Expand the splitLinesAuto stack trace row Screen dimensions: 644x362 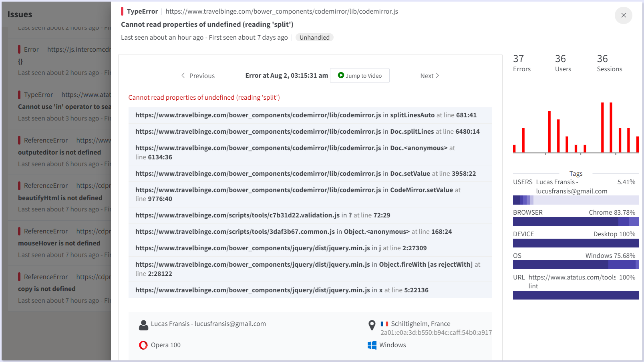310,115
